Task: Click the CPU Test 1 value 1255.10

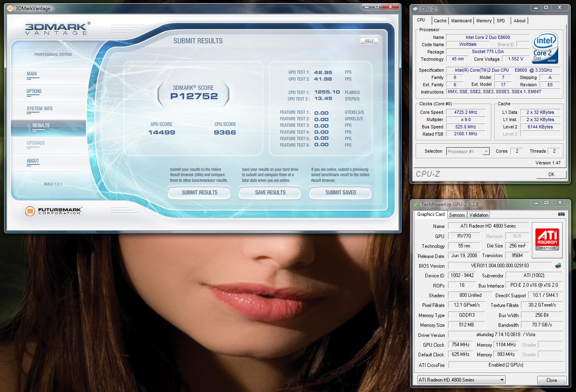Action: click(x=327, y=92)
